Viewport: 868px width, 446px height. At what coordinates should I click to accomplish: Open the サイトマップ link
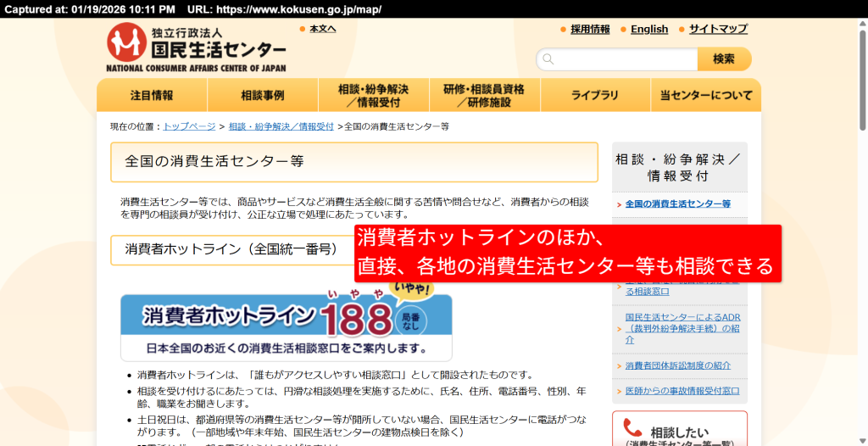point(718,30)
